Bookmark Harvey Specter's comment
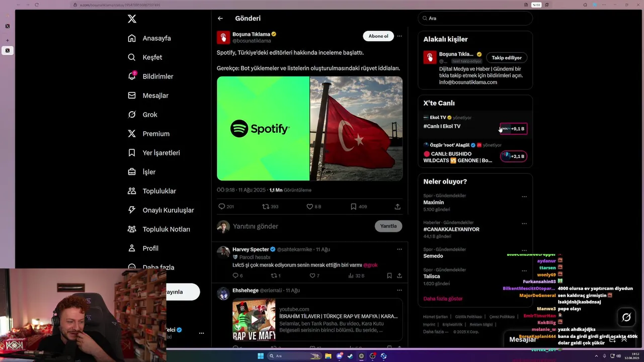This screenshot has width=644, height=362. coord(389,276)
